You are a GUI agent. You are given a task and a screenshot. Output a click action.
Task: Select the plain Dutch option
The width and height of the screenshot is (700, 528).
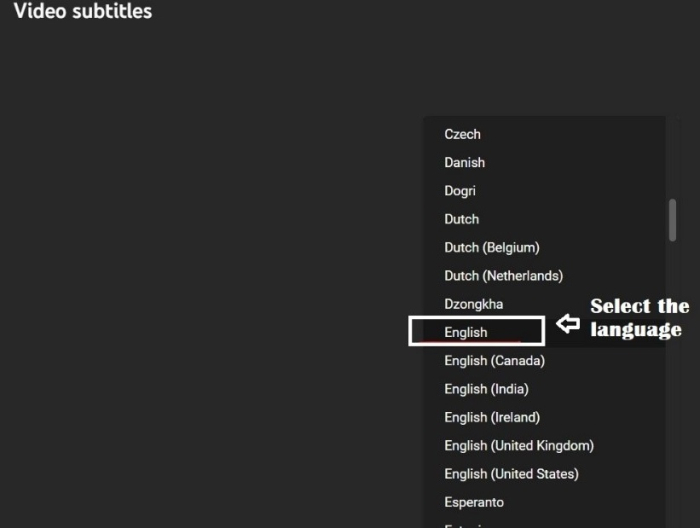[x=461, y=219]
